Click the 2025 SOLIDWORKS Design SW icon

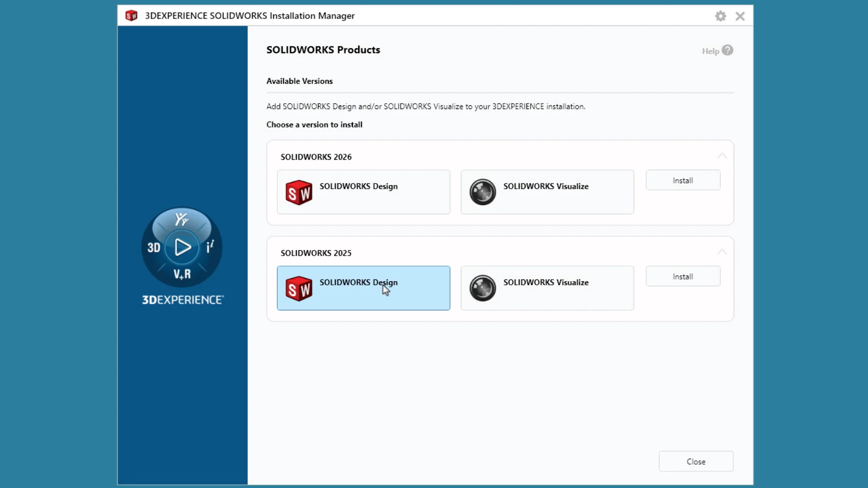click(299, 289)
